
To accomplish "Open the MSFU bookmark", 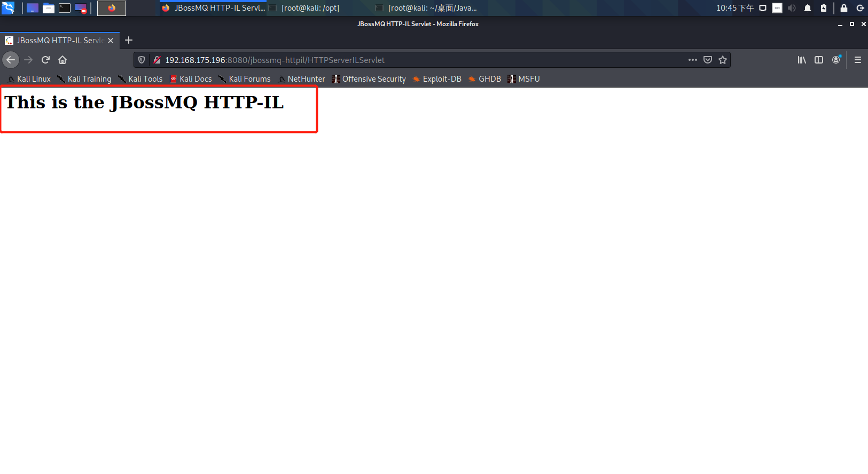I will click(x=524, y=79).
